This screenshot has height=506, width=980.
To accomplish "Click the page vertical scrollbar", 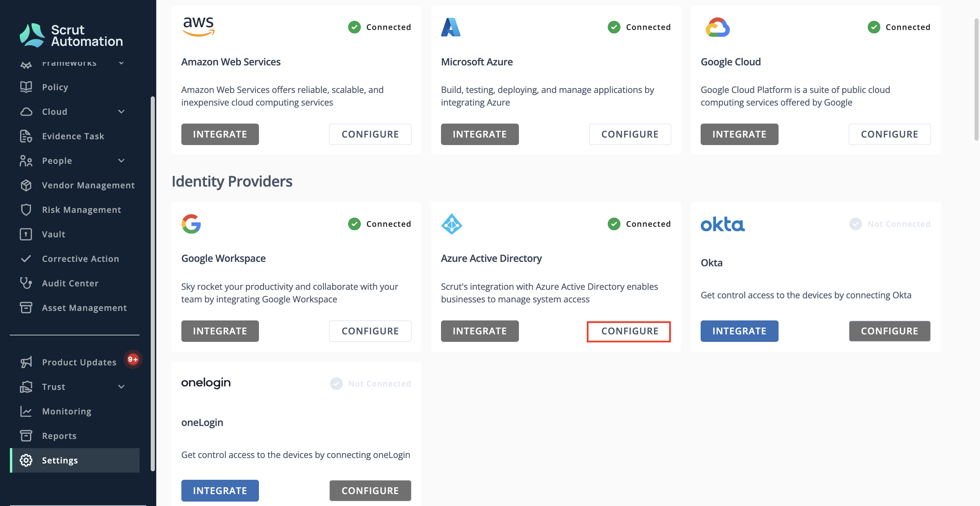I will [976, 80].
